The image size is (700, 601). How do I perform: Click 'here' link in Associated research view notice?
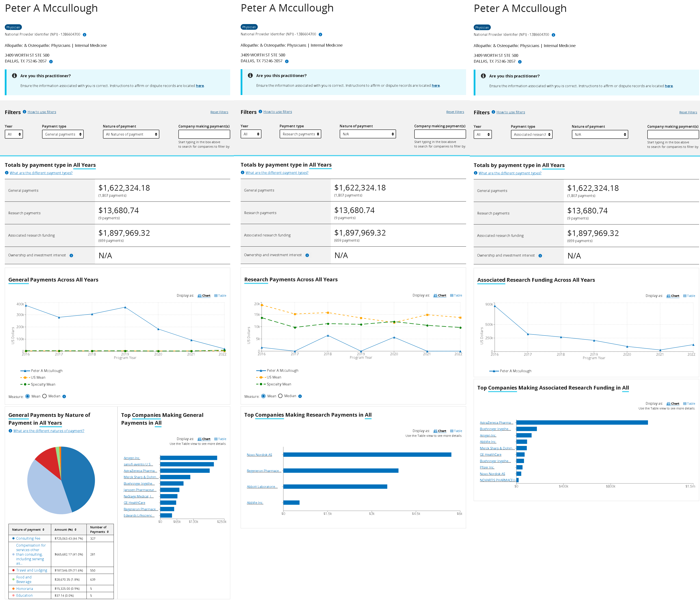point(669,86)
